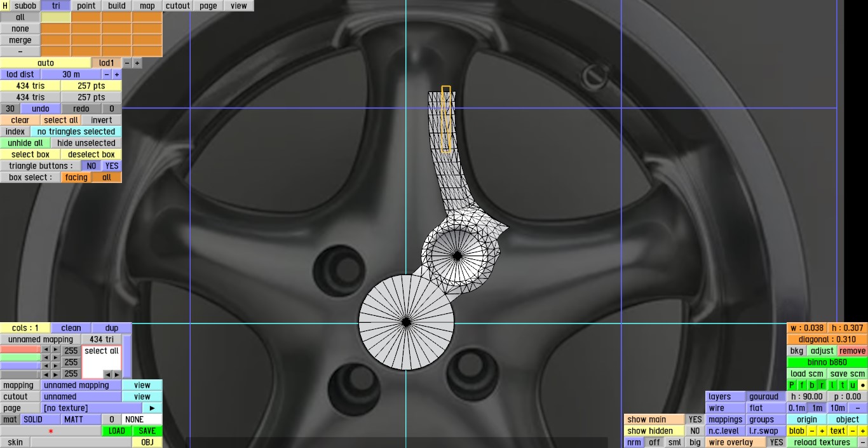The height and width of the screenshot is (448, 868).
Task: Decrease lod dist with minus button
Action: click(107, 74)
